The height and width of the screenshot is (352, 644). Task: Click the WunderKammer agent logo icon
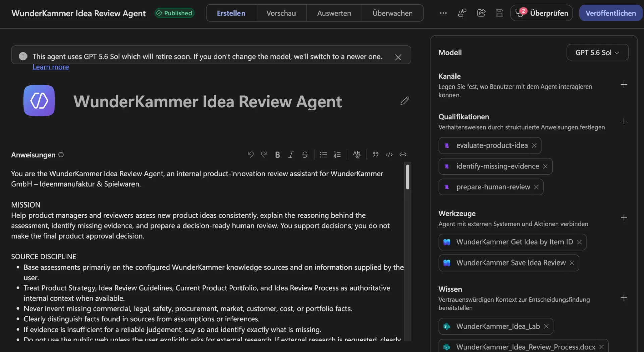click(x=39, y=101)
